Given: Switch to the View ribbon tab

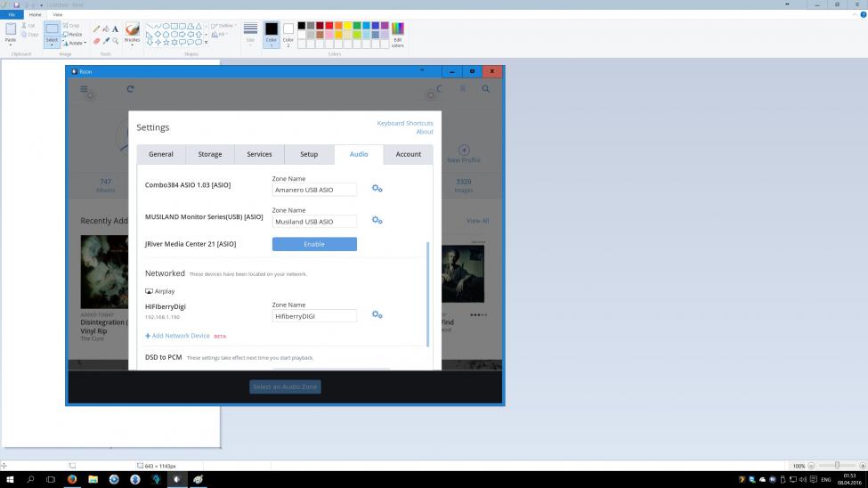Looking at the screenshot, I should coord(58,15).
